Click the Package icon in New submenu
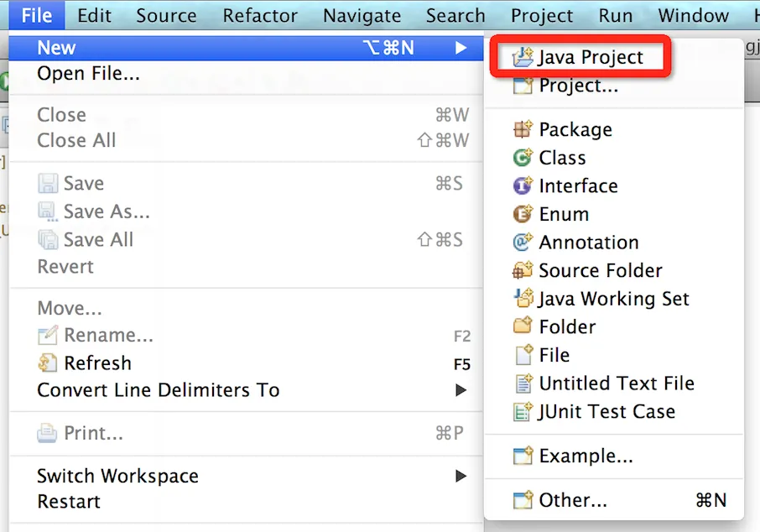The width and height of the screenshot is (760, 532). [523, 129]
